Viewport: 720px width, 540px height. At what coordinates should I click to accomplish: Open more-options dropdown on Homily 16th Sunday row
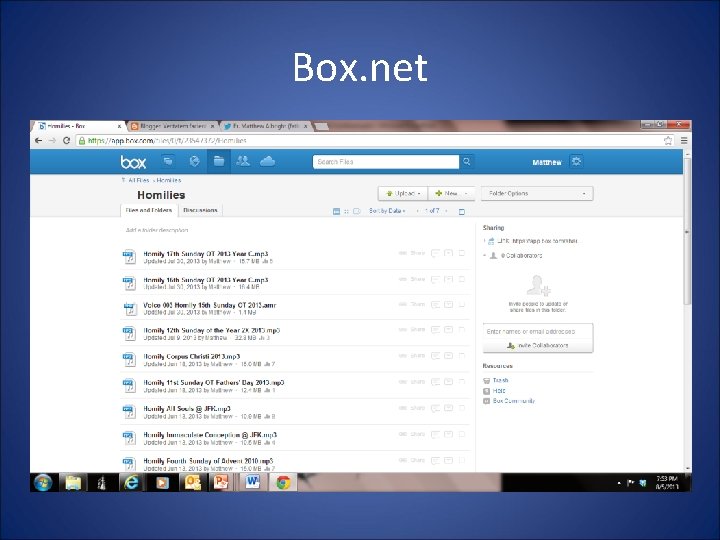click(449, 279)
